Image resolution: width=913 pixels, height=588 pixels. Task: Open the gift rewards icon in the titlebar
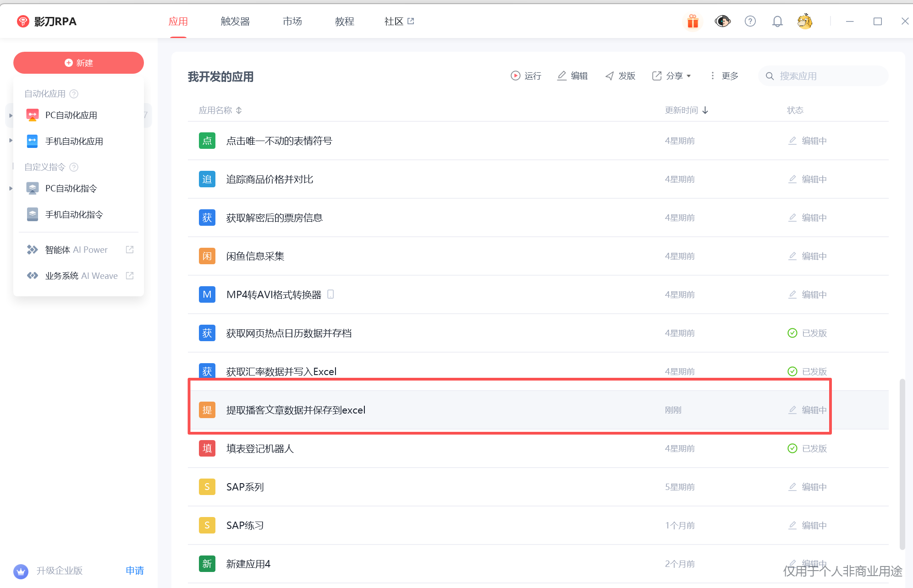(x=693, y=21)
